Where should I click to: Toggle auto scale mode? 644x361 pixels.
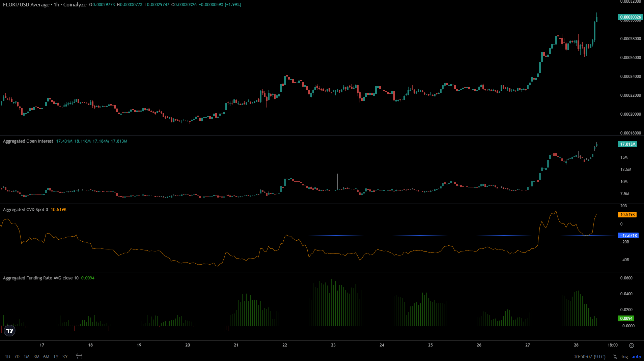pos(636,357)
